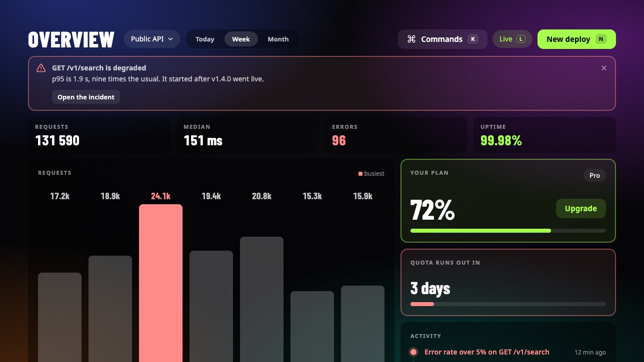Click the chart bar labeled 15.3k
644x362 pixels.
coord(312,327)
